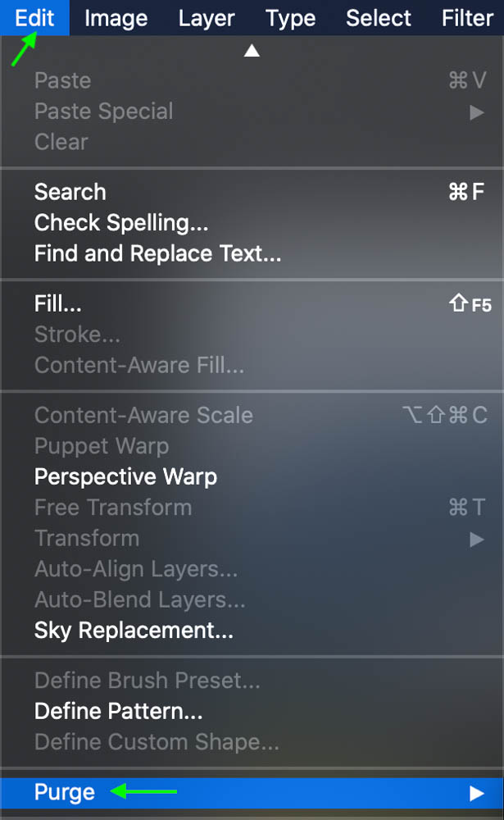Select the Fill... command
This screenshot has width=504, height=820.
pyautogui.click(x=252, y=304)
